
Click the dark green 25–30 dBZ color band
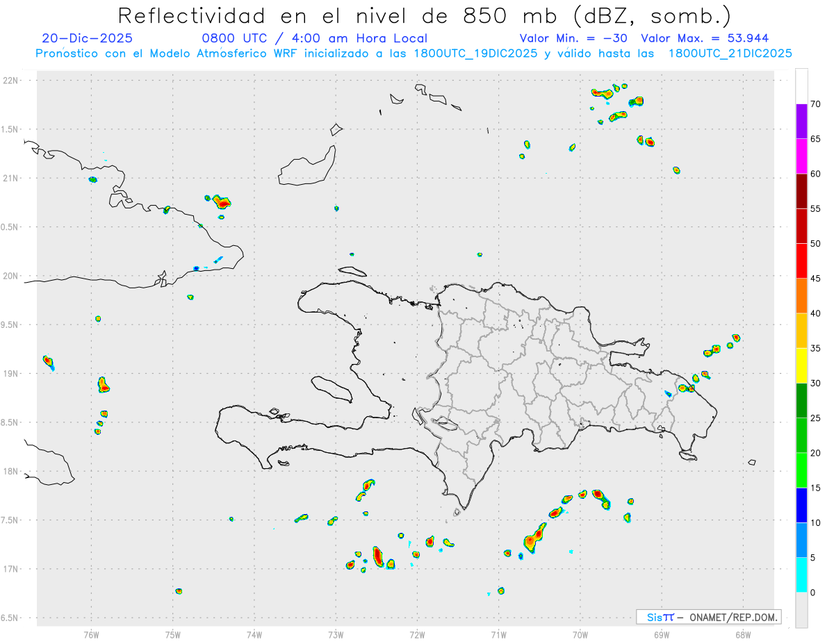click(801, 401)
